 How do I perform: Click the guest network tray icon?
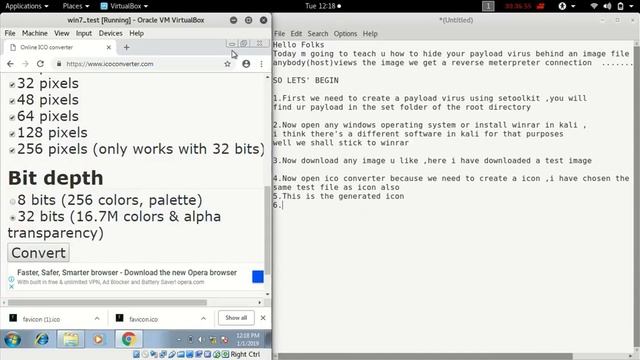coord(213,340)
